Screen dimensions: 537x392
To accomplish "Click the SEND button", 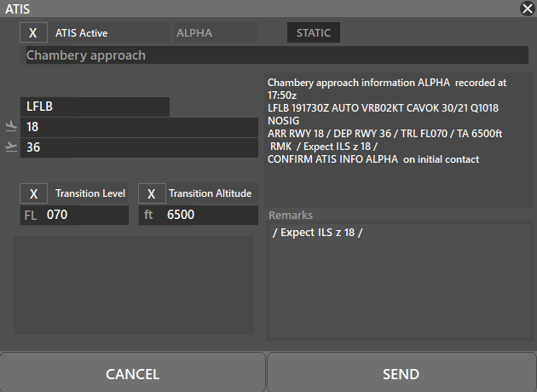I will point(401,372).
